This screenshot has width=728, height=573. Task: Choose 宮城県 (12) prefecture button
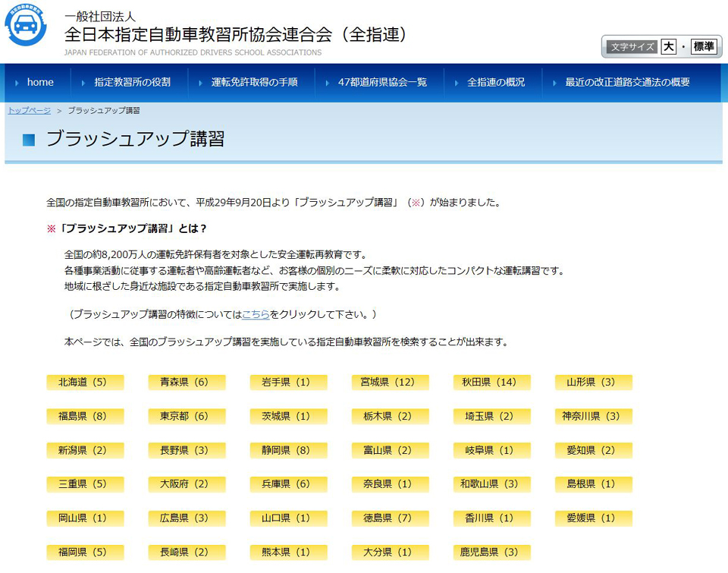point(390,383)
